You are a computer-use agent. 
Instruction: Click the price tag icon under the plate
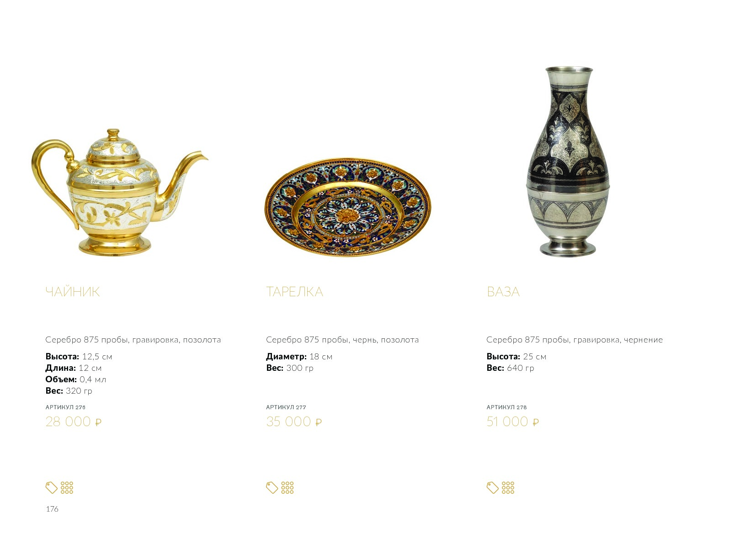coord(272,488)
